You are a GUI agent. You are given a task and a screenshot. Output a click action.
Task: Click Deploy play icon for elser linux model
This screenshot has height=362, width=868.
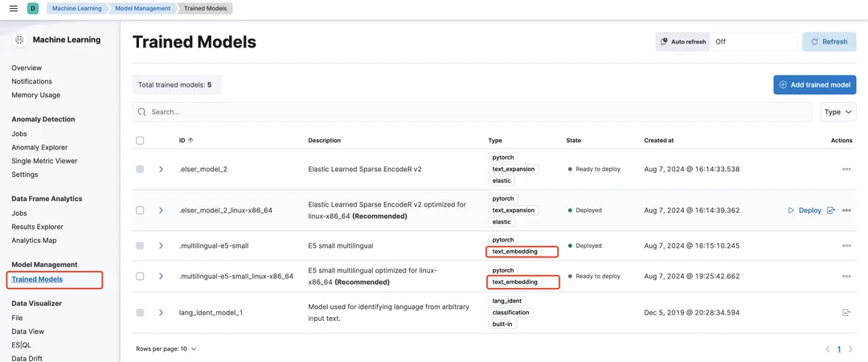[x=792, y=211]
